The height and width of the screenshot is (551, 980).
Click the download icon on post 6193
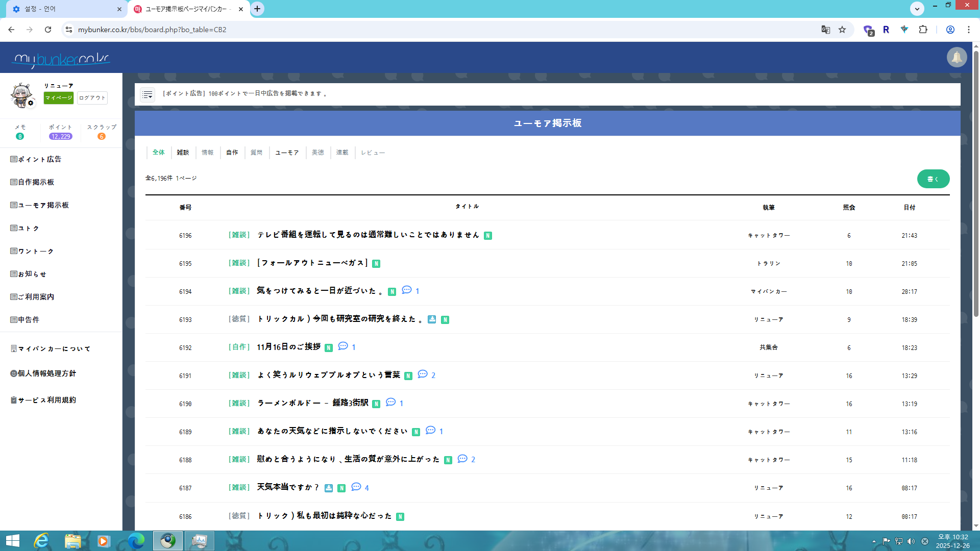[x=432, y=319]
